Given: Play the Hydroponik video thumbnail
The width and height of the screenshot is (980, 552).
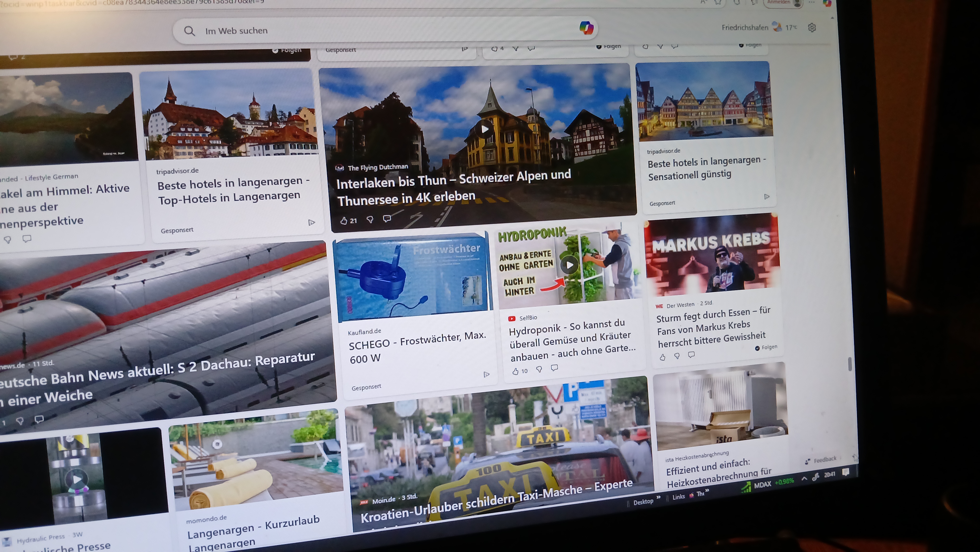Looking at the screenshot, I should [569, 265].
